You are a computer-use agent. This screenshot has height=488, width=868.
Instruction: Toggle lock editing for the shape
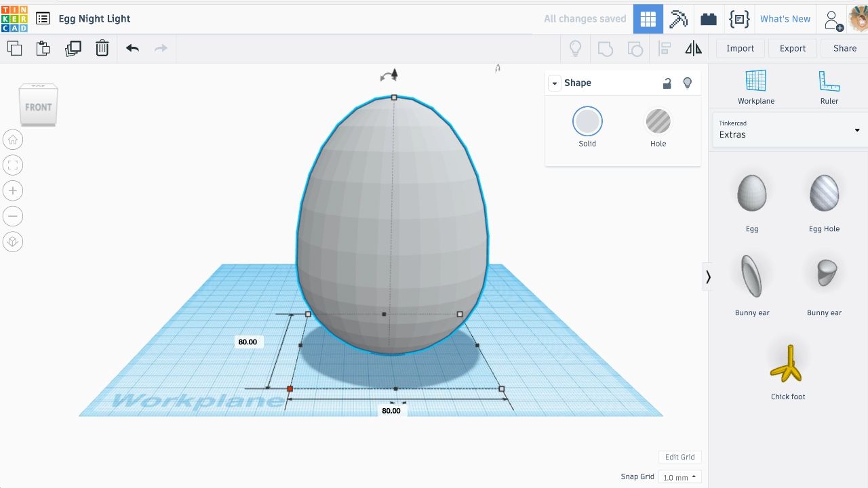[667, 83]
